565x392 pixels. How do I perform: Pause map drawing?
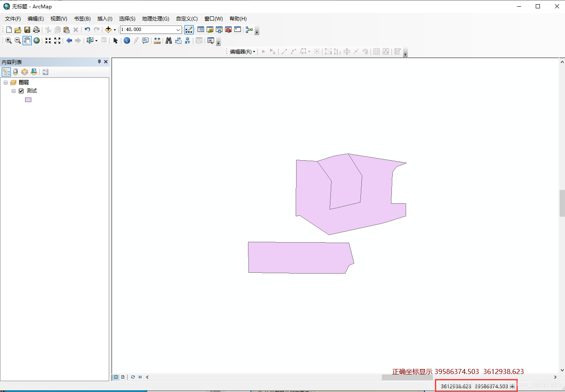click(x=140, y=377)
